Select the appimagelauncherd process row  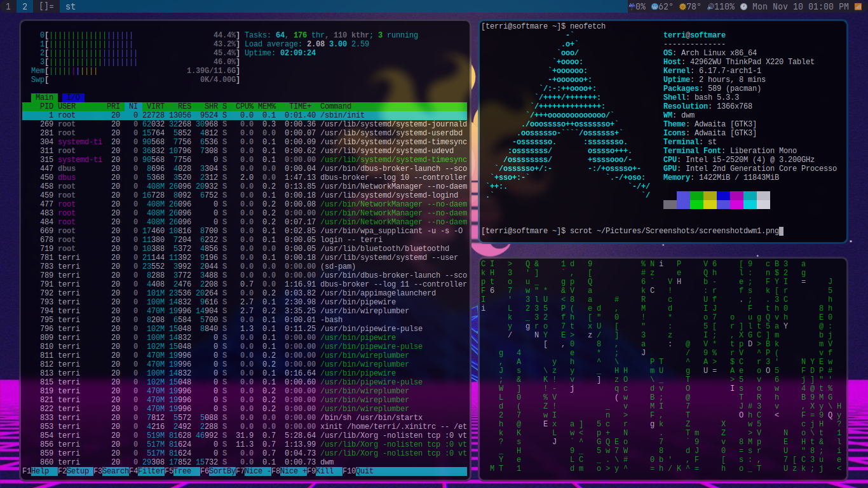point(245,293)
